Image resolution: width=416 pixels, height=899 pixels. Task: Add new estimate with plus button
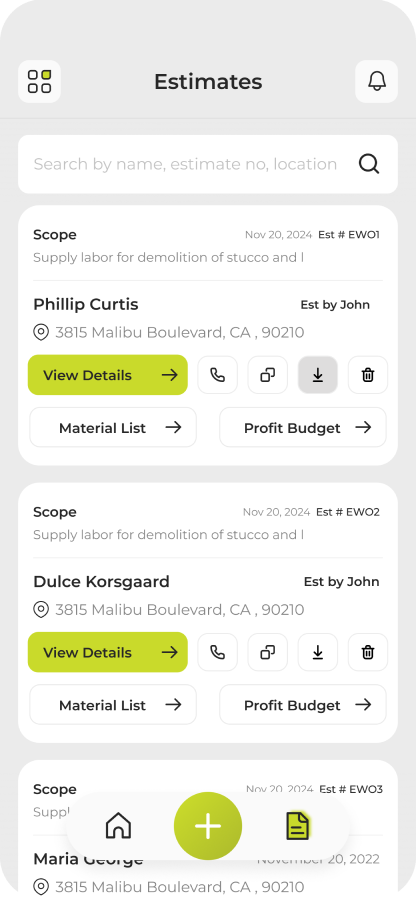pyautogui.click(x=208, y=826)
